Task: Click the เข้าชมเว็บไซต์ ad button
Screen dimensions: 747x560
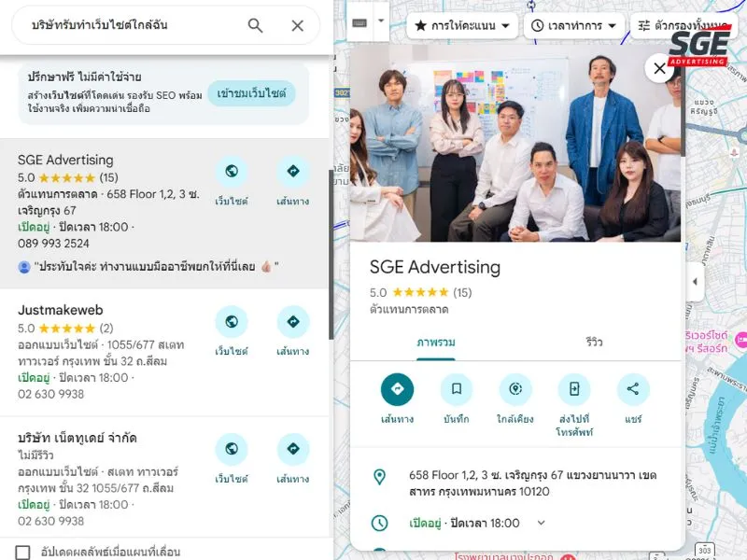Action: point(251,93)
